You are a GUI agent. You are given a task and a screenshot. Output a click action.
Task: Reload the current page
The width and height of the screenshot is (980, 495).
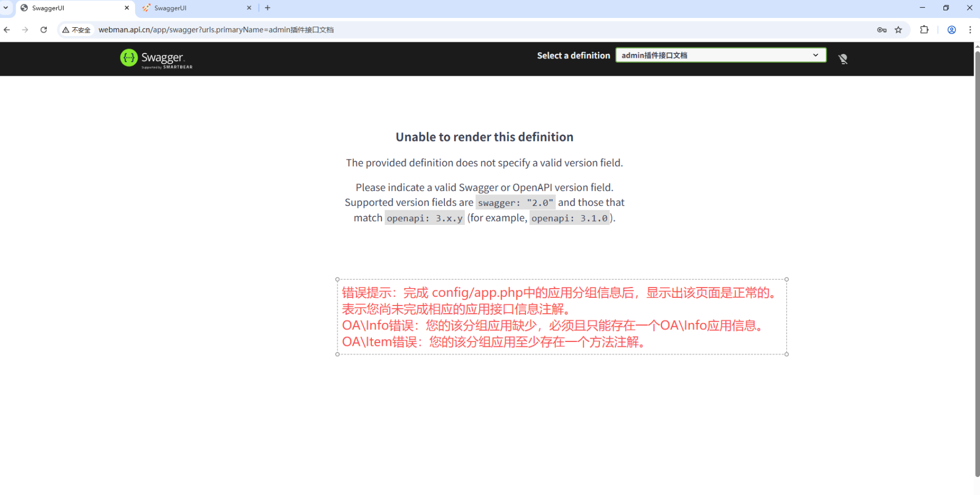44,30
